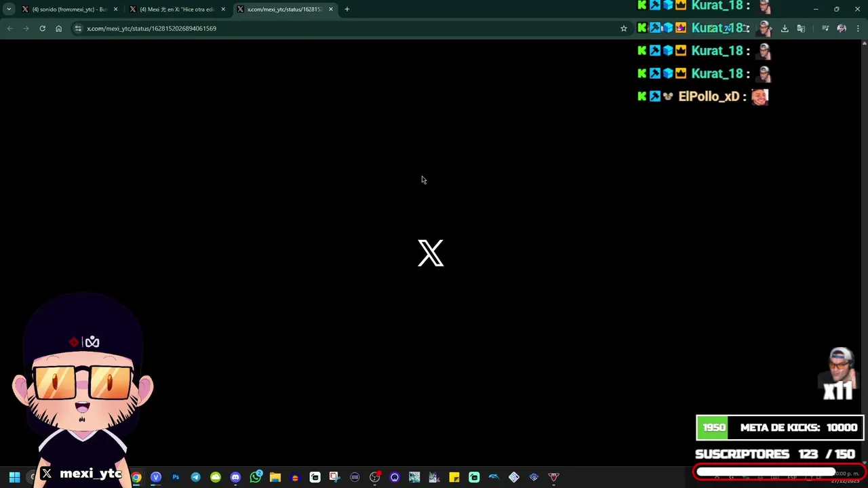Open the Windows Start menu
The width and height of the screenshot is (868, 488).
click(14, 477)
